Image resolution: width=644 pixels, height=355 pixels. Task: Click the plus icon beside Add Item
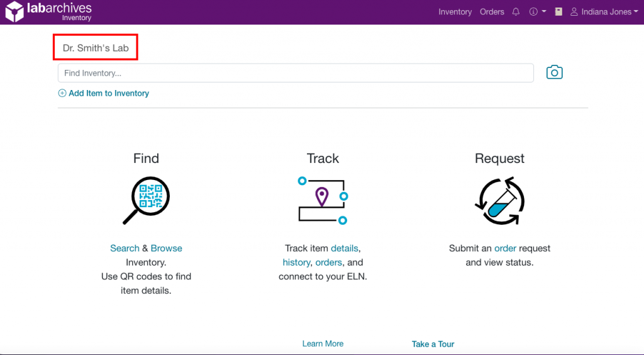tap(62, 93)
